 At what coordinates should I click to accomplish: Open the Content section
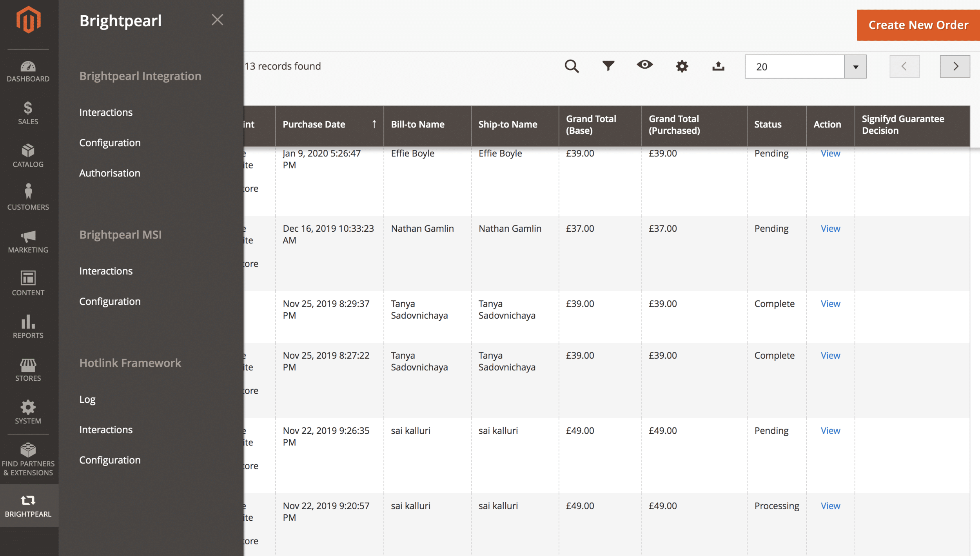tap(27, 283)
